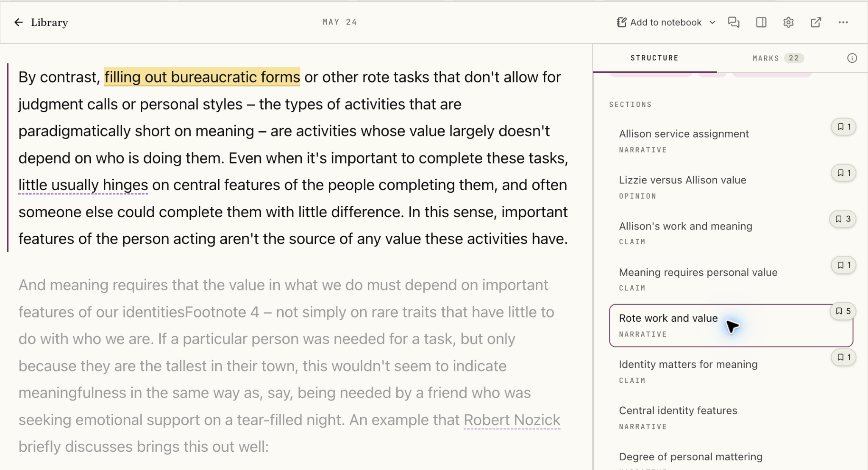
Task: Select Allison service assignment section
Action: point(731,141)
